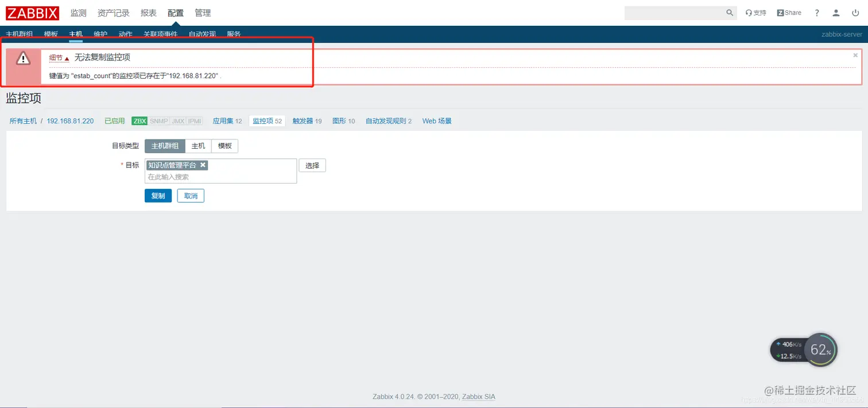The width and height of the screenshot is (868, 408).
Task: Go to 动作 submenu
Action: [126, 34]
